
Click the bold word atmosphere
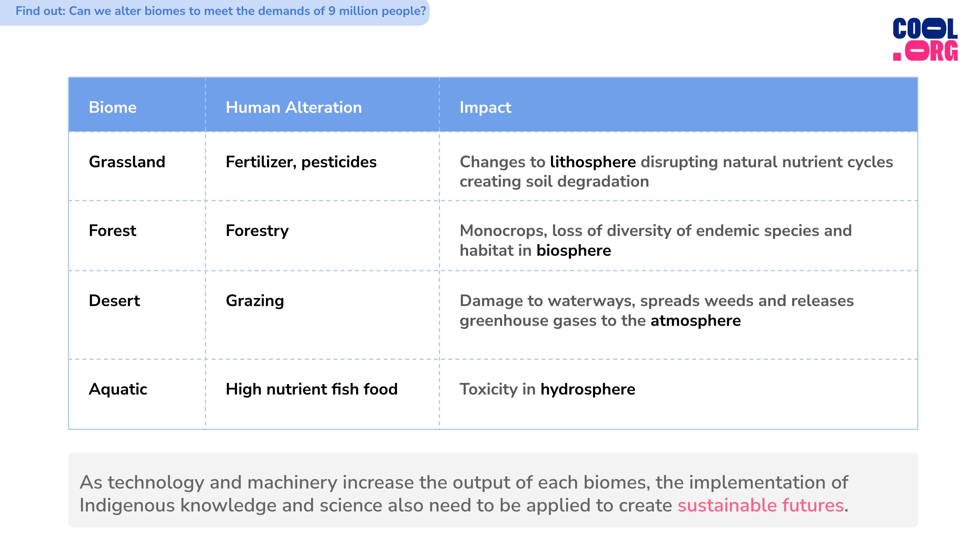pos(695,321)
